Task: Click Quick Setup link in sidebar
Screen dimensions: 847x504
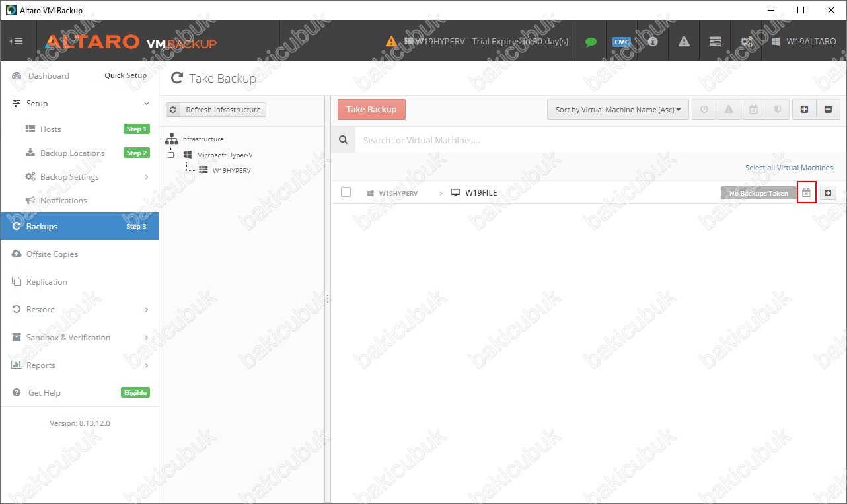Action: click(x=126, y=75)
